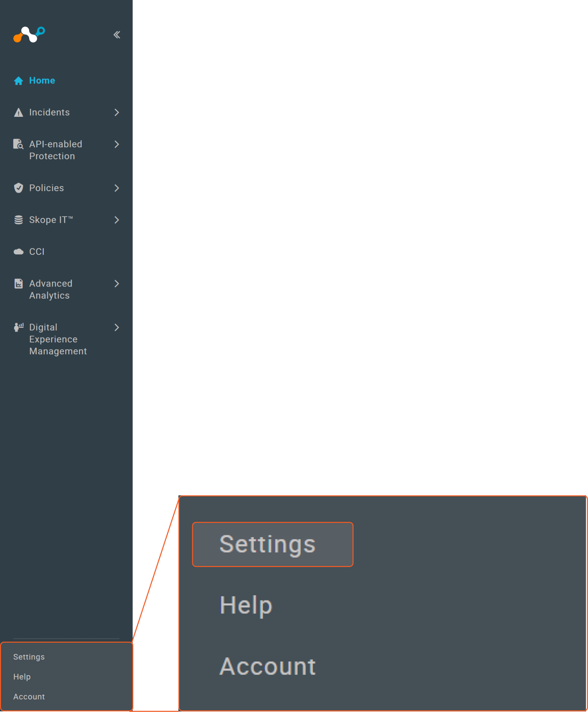Click Help in the enlarged panel
The width and height of the screenshot is (588, 712).
(246, 605)
